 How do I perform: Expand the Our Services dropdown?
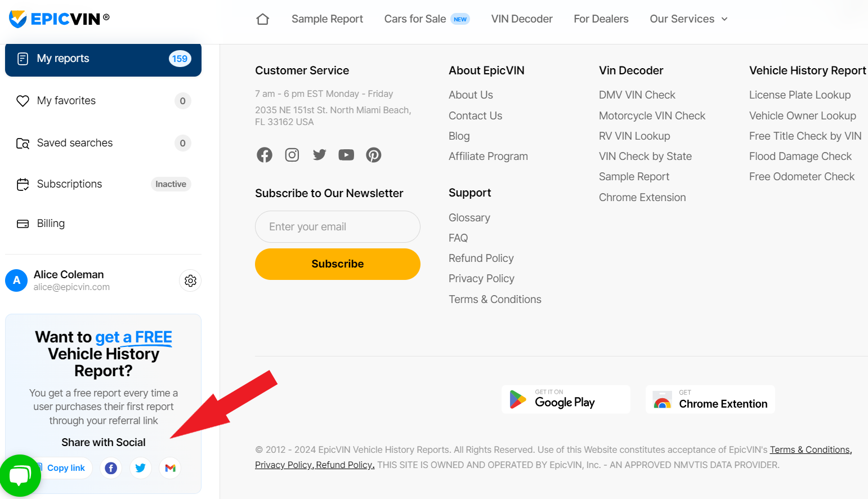688,19
